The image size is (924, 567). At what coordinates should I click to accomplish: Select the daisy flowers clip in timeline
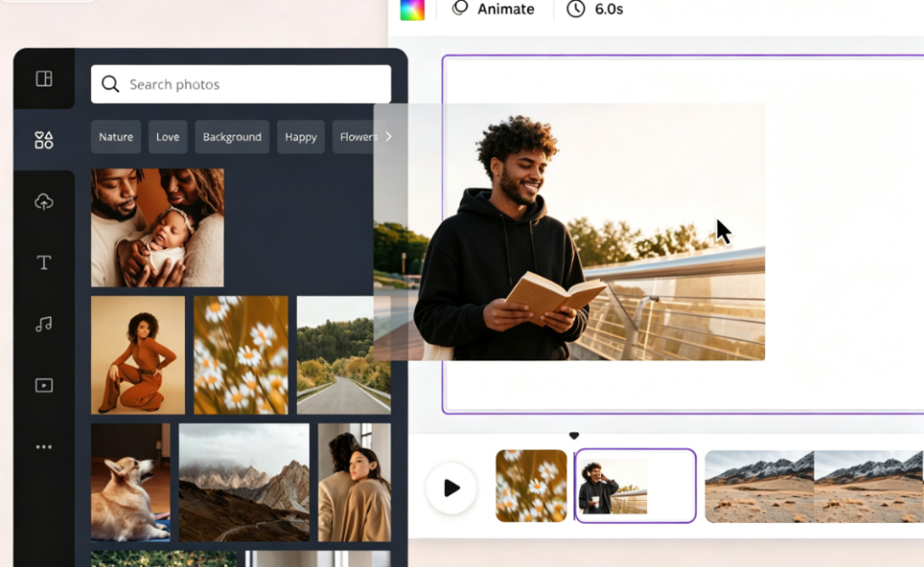coord(531,486)
